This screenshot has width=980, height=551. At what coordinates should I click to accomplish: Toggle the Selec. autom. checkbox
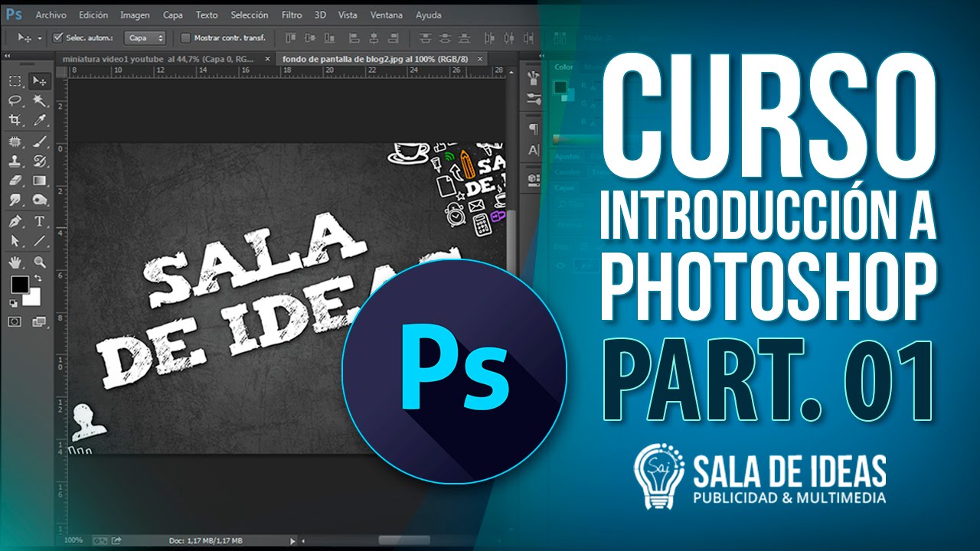[x=57, y=37]
